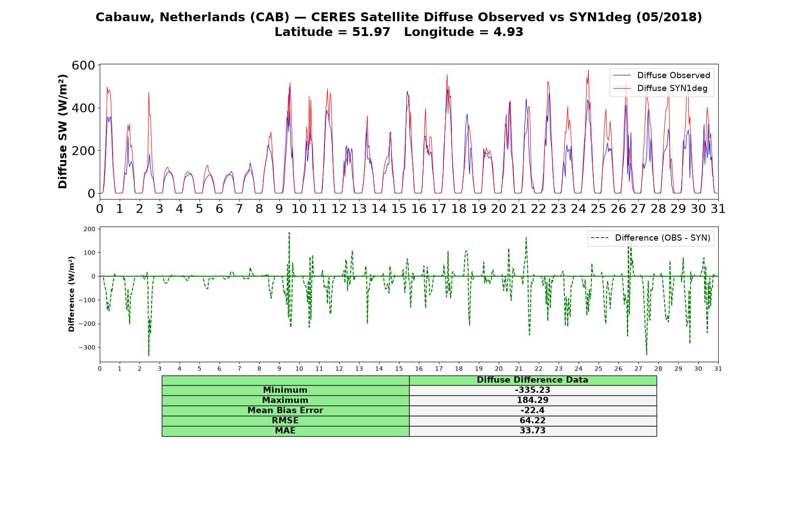This screenshot has height=532, width=798.
Task: Click day 15 tick on upper chart axis
Action: (399, 209)
